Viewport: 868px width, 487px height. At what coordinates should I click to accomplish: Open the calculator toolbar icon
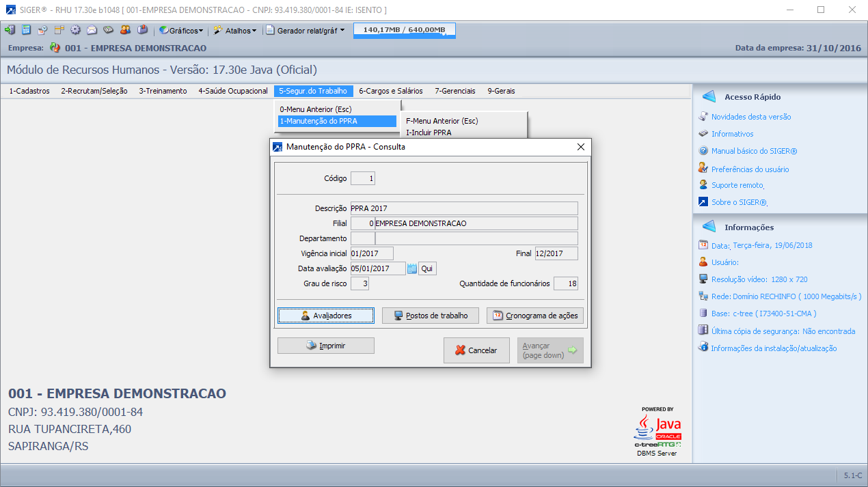[26, 30]
